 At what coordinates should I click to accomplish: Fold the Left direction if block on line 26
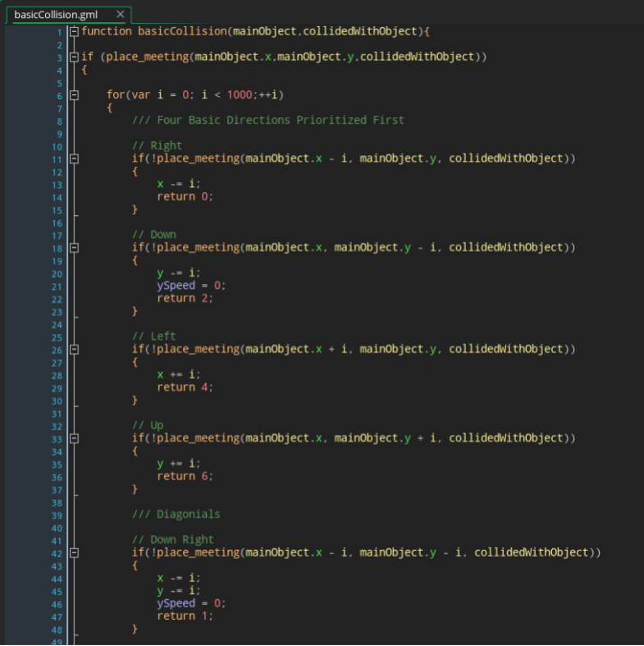pyautogui.click(x=75, y=349)
